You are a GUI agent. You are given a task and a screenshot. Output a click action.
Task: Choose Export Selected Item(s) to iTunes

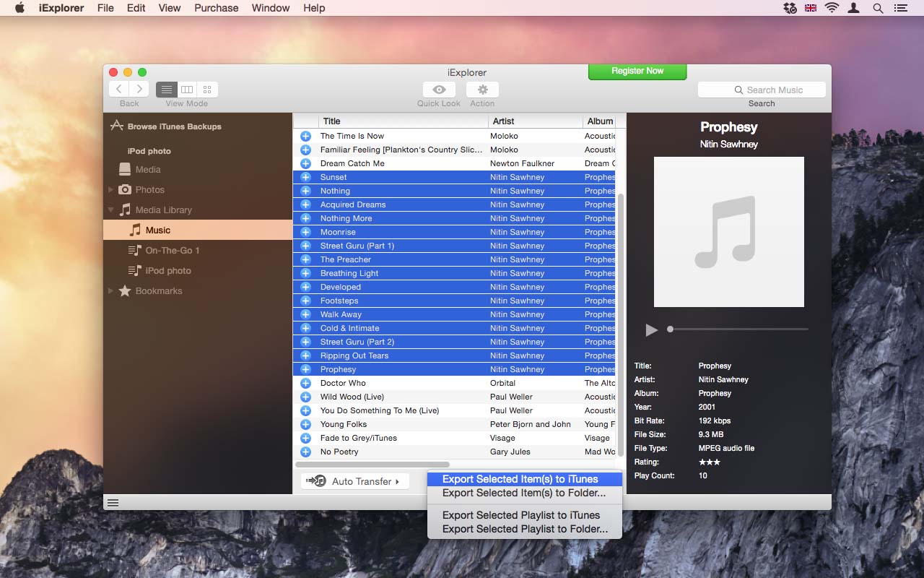pyautogui.click(x=524, y=479)
